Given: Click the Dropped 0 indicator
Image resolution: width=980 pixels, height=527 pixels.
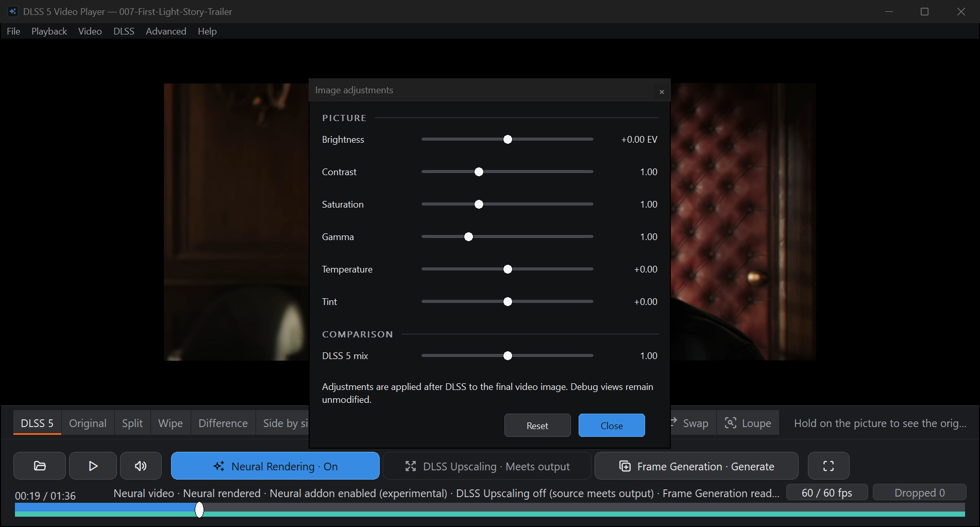Looking at the screenshot, I should [920, 492].
